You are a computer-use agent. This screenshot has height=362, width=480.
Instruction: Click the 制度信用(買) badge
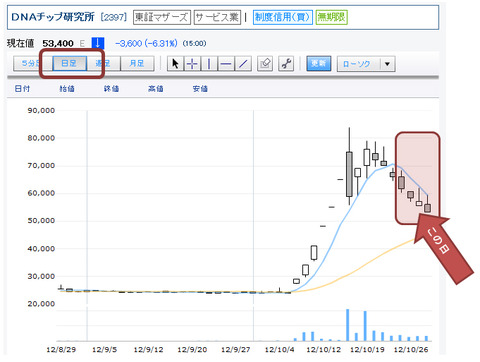[283, 17]
